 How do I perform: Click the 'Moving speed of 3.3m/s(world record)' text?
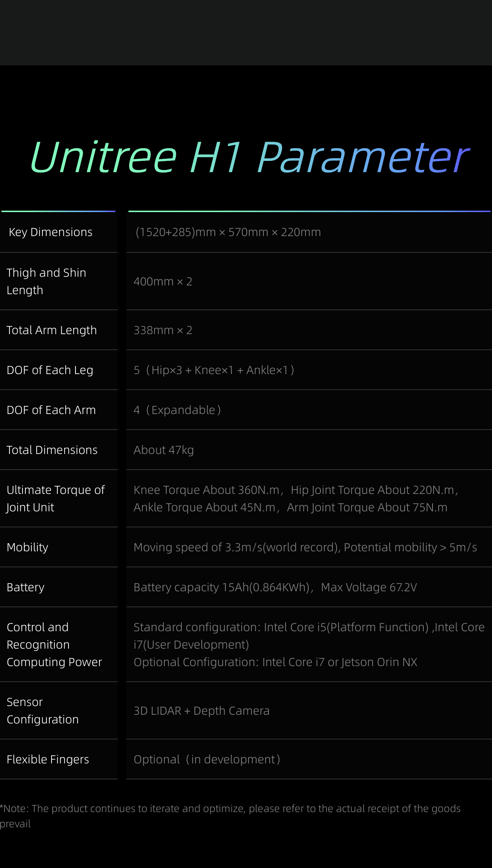click(236, 547)
